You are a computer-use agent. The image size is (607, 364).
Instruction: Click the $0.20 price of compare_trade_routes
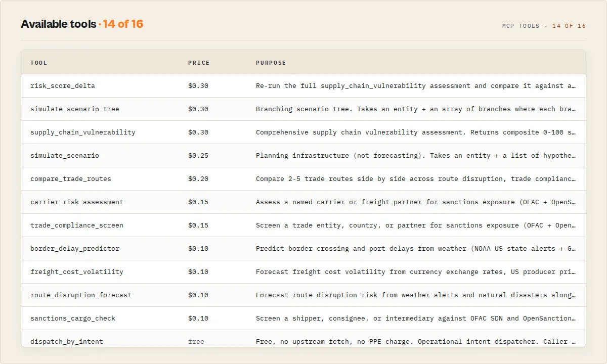(x=198, y=179)
